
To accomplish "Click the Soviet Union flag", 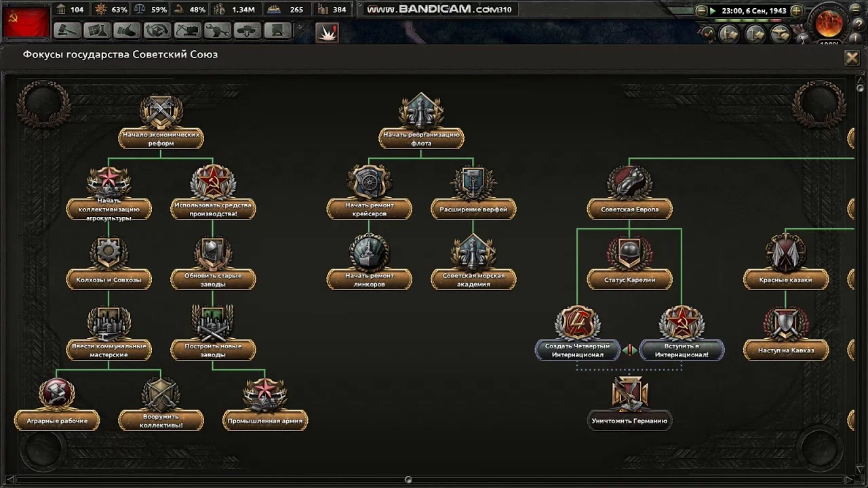I will (x=25, y=22).
